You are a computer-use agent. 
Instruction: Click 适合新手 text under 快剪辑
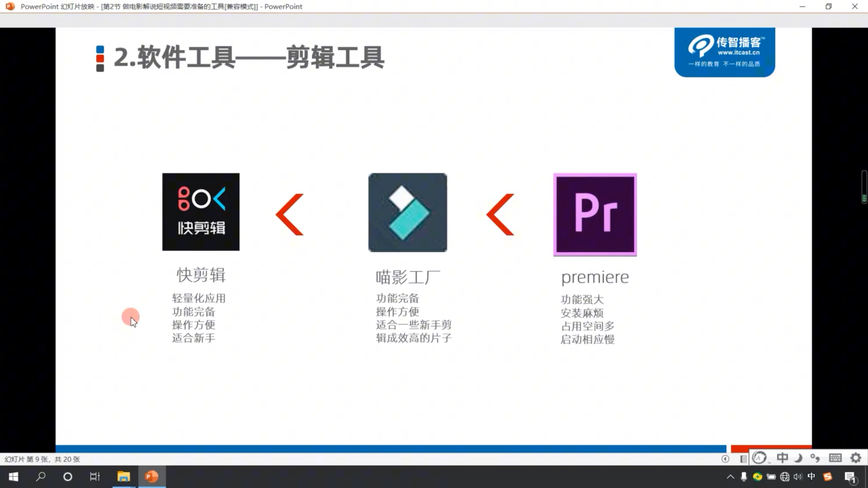click(x=193, y=338)
